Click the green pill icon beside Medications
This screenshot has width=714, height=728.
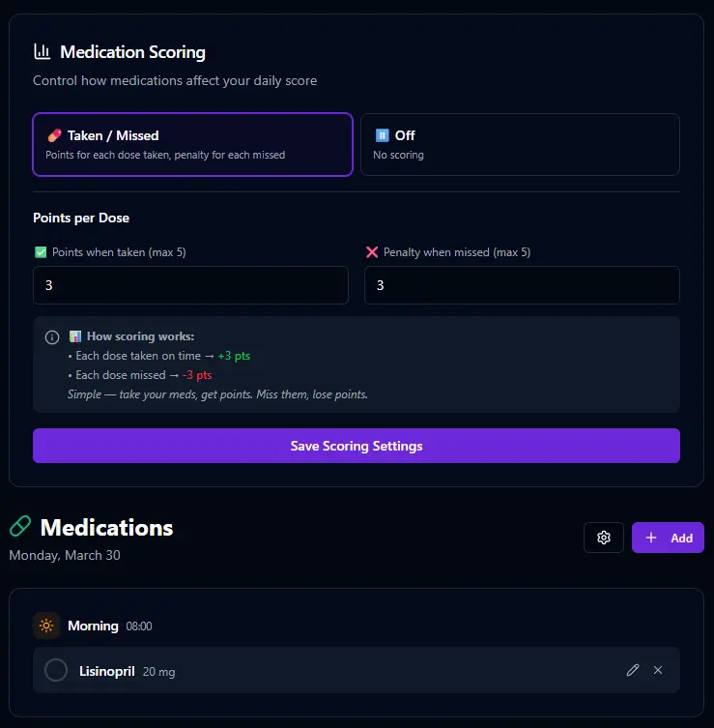click(20, 527)
